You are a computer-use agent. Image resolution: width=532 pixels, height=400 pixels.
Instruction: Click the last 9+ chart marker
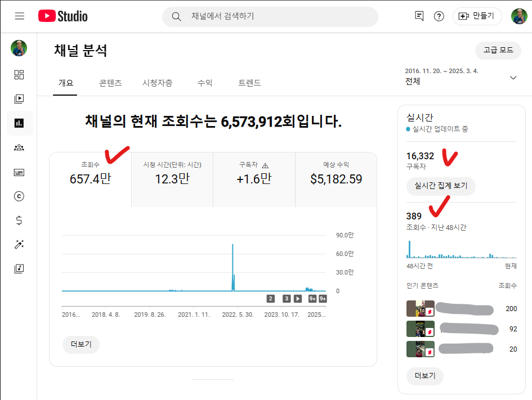pos(323,299)
